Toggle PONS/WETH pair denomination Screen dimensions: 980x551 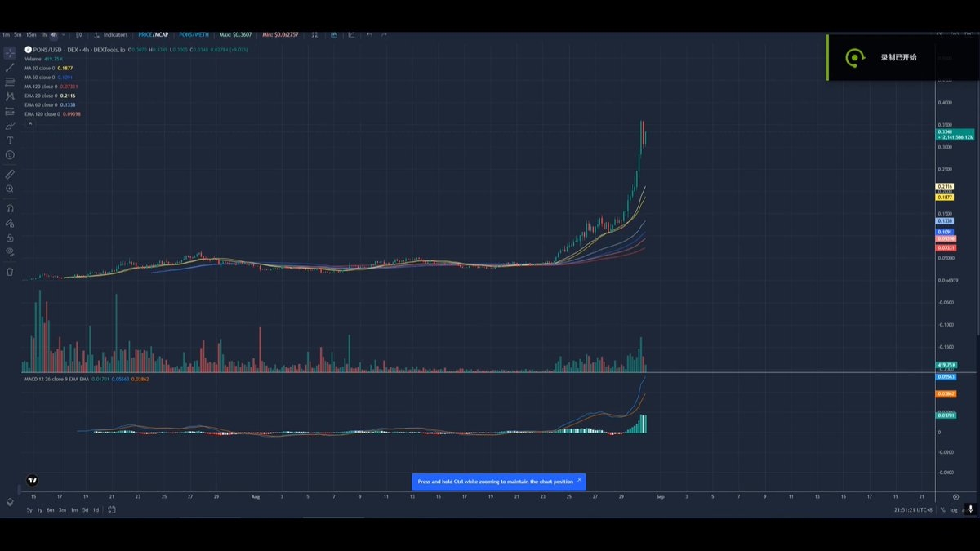(194, 34)
